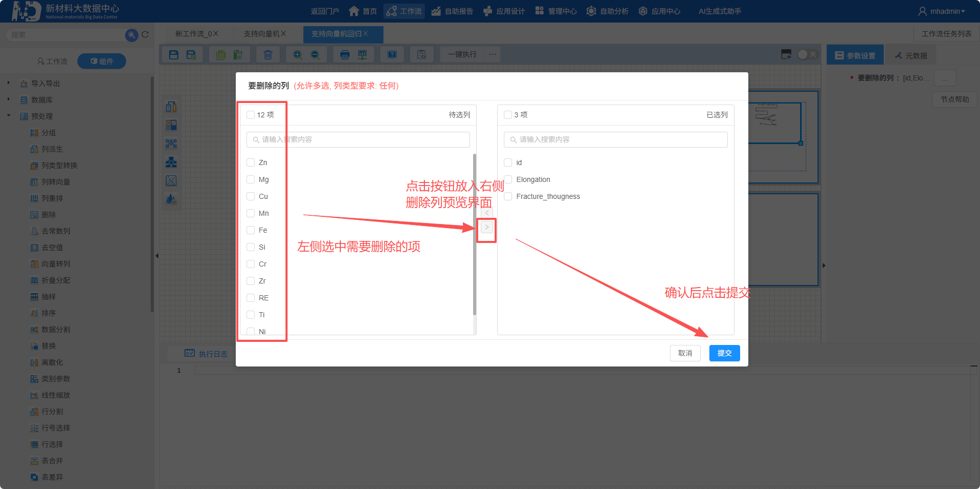The image size is (980, 489).
Task: Click the search icon in left sidebar
Action: (x=131, y=34)
